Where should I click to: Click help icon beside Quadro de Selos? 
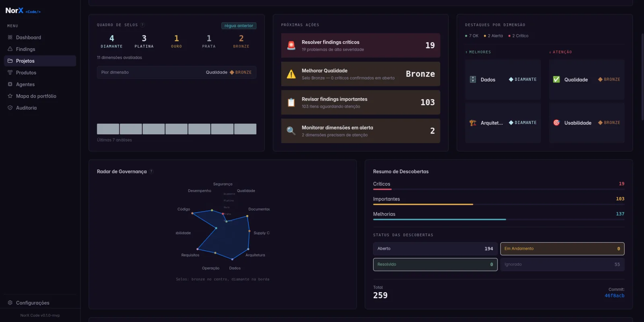click(x=142, y=25)
